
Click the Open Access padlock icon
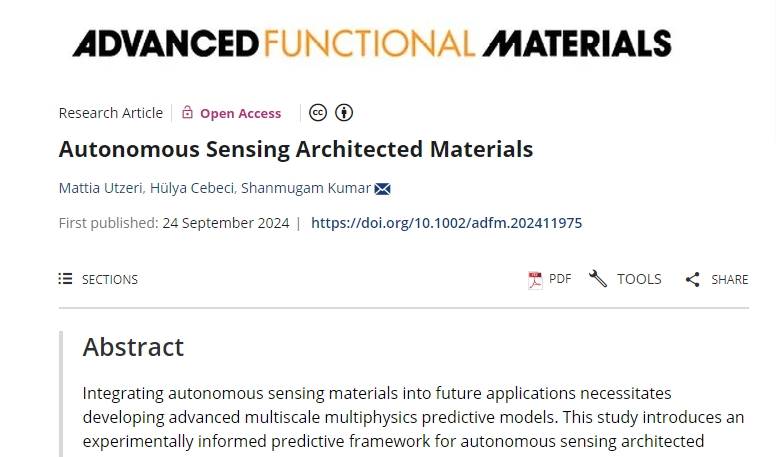coord(187,113)
